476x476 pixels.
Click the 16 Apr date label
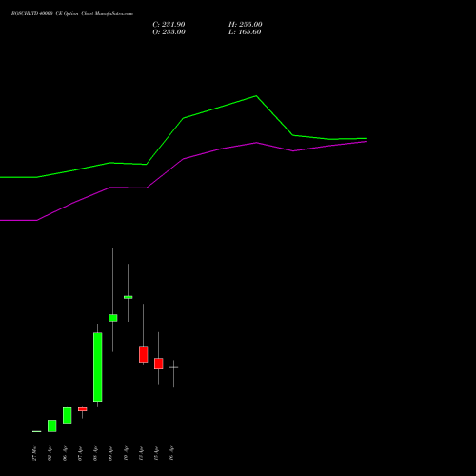171,453
